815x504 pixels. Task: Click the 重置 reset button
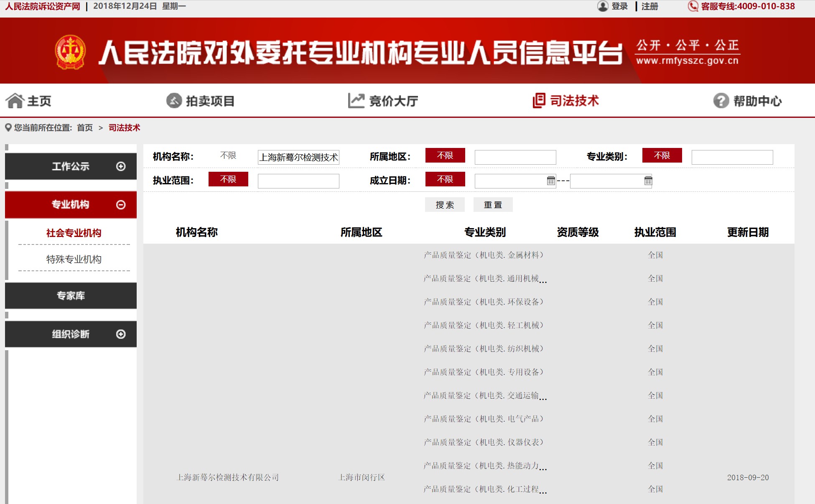point(493,205)
